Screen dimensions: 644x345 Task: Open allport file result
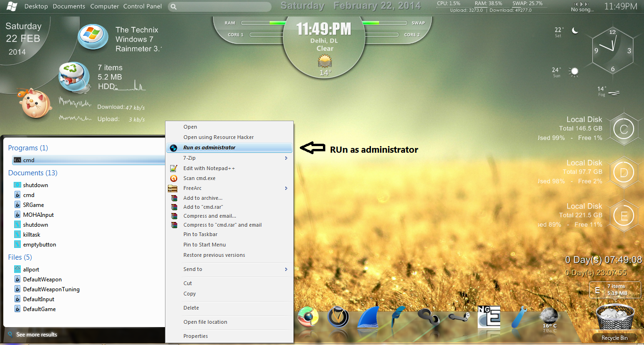coord(31,270)
